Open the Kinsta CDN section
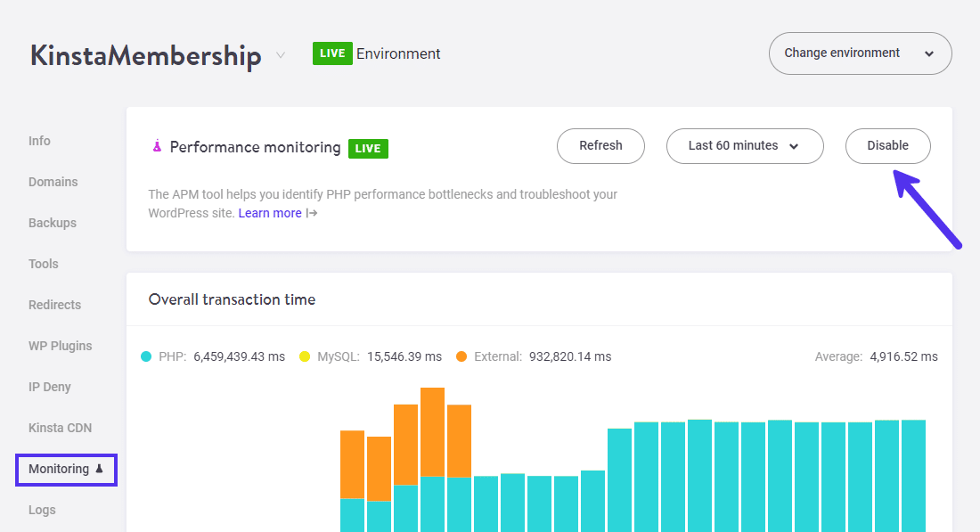Viewport: 980px width, 532px height. (x=60, y=428)
